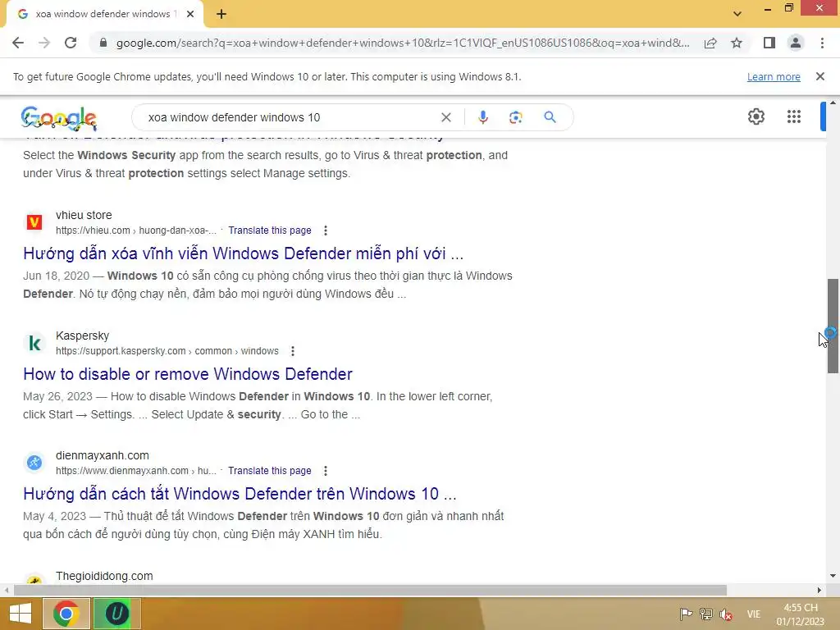
Task: Open the Google apps grid
Action: [x=793, y=116]
